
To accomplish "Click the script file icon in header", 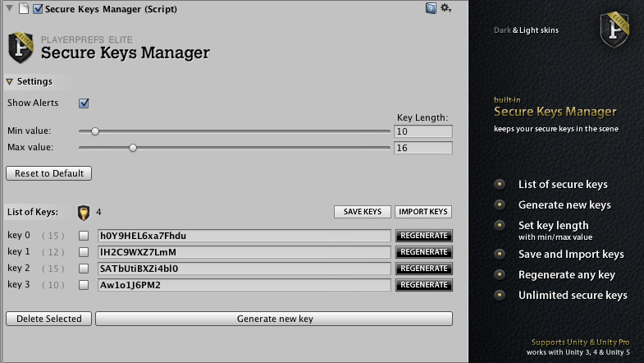I will click(x=24, y=8).
